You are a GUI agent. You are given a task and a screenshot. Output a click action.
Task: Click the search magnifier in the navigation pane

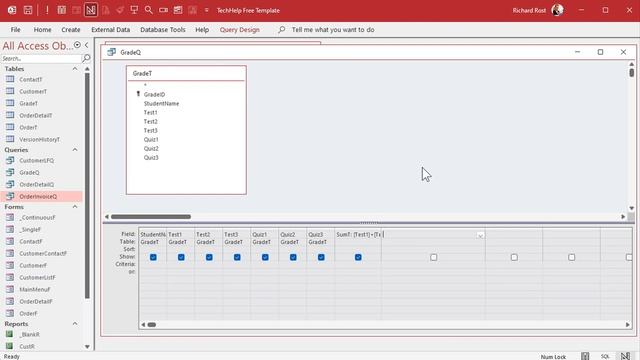pos(86,58)
